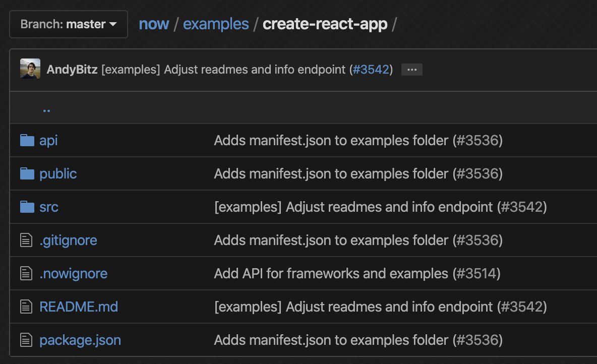Open the Branch: master dropdown
The image size is (597, 364).
coord(69,24)
